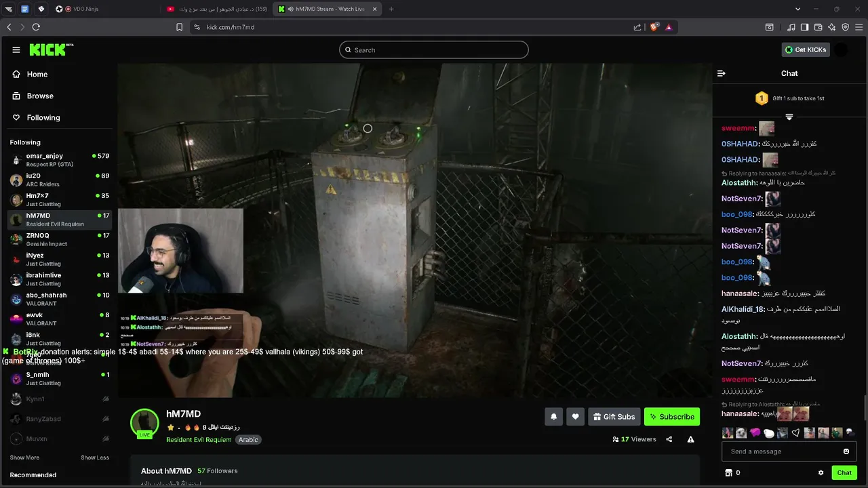868x488 pixels.
Task: Open Brave music playlist icon
Action: pos(791,27)
